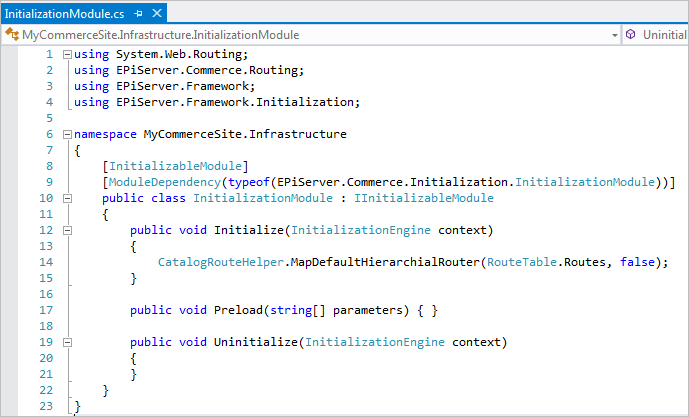This screenshot has height=417, width=689.
Task: Pin the InitializationModule.cs tab
Action: click(138, 14)
